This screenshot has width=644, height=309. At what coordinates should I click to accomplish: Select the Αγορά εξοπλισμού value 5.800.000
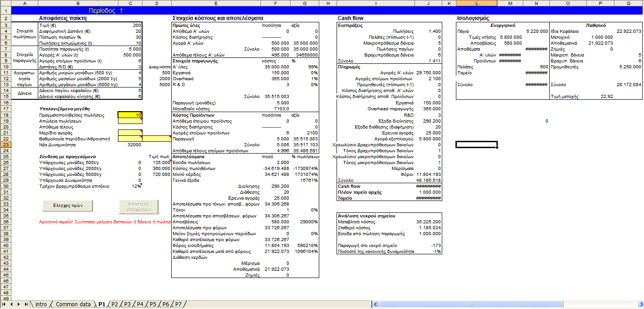(x=429, y=139)
